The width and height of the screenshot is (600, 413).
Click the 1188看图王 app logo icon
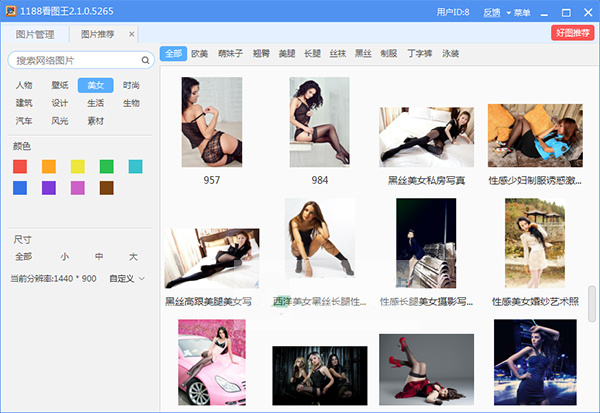[x=10, y=11]
